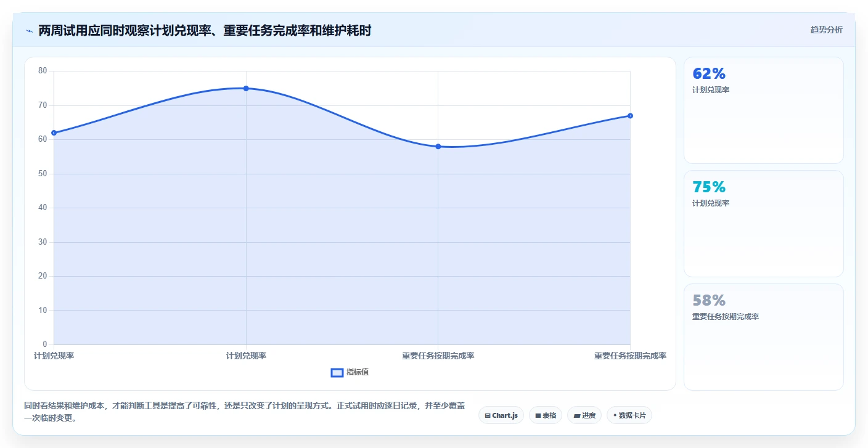This screenshot has width=868, height=448.
Task: Click the y-axis label 0
Action: (x=45, y=344)
